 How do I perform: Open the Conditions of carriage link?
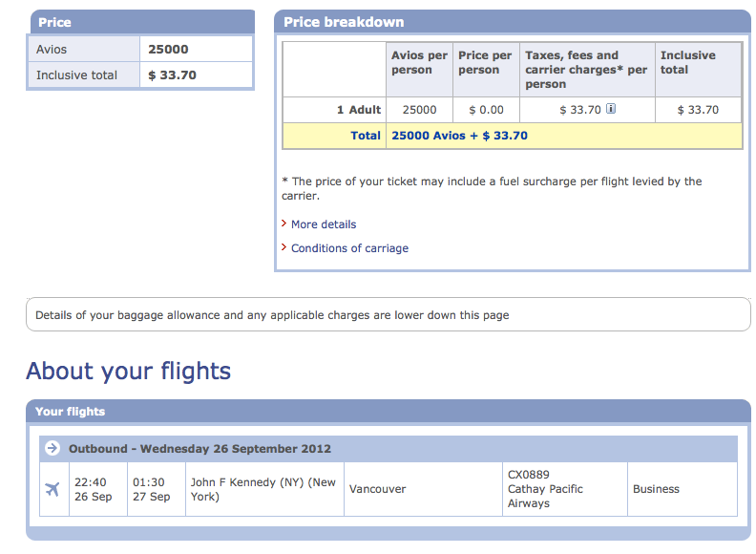tap(349, 248)
